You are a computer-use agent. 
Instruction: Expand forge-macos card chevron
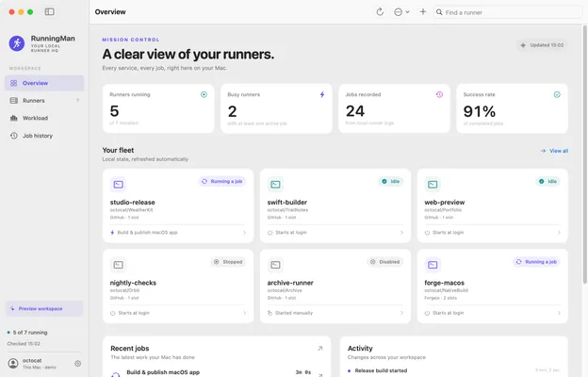coord(559,313)
